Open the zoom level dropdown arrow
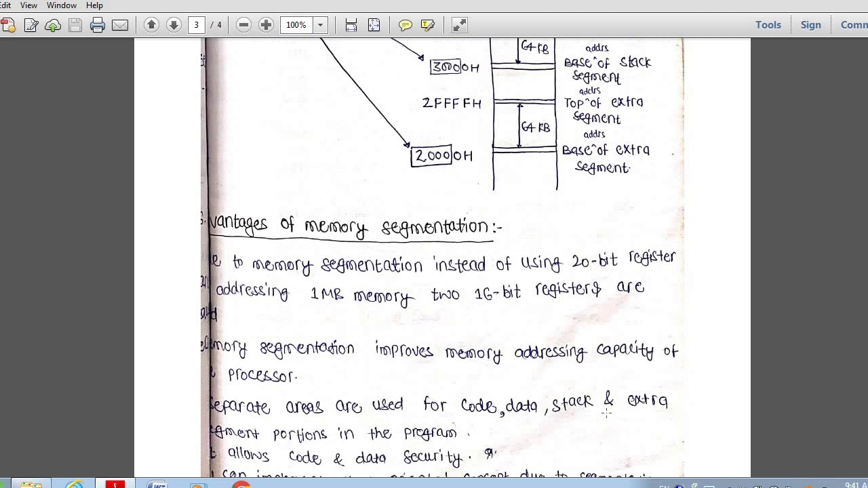 click(x=320, y=25)
